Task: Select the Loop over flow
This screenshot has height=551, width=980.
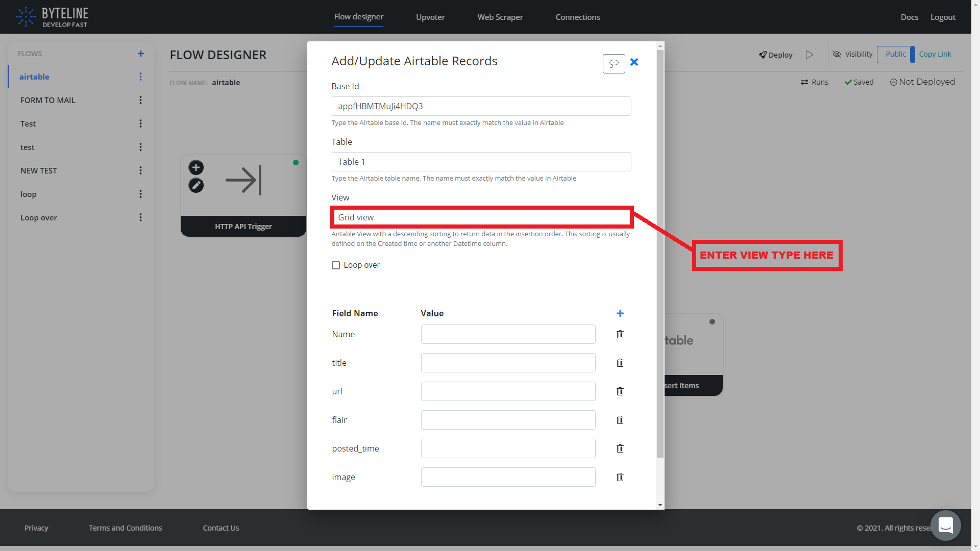Action: 39,217
